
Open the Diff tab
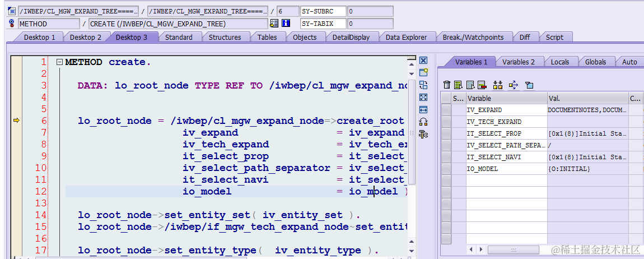(525, 38)
